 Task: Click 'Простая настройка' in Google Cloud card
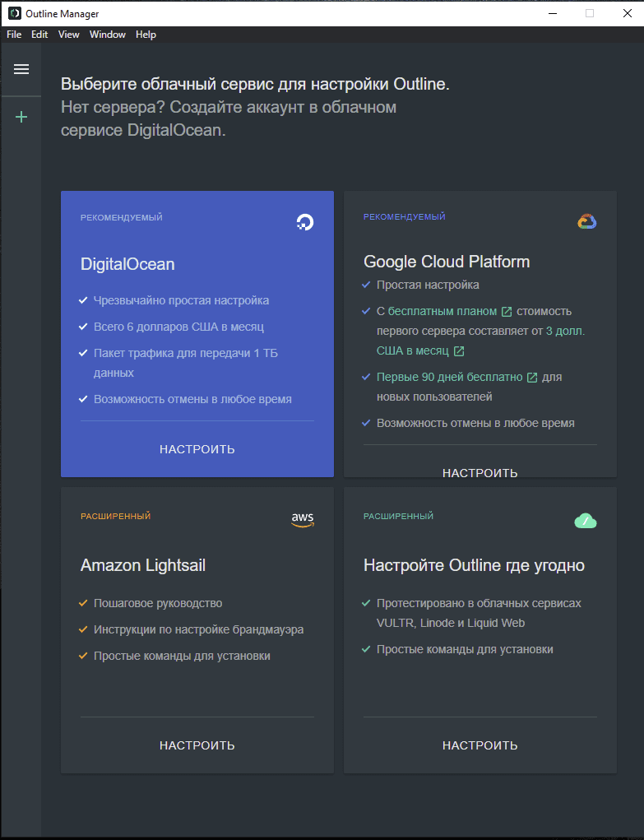tap(428, 285)
